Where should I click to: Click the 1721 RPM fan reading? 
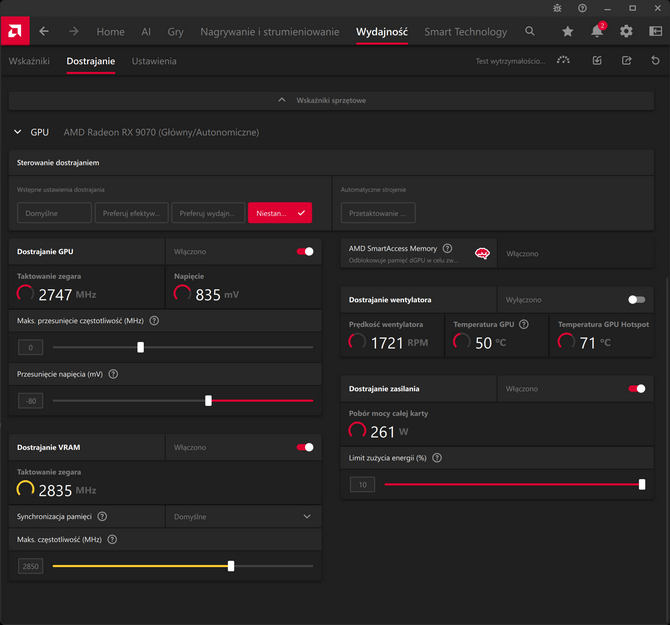click(x=399, y=343)
